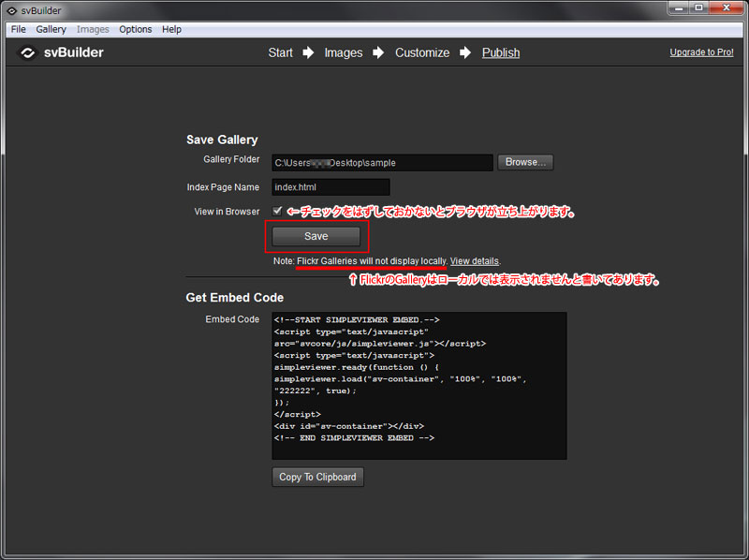This screenshot has height=560, width=749.
Task: Open the Help menu
Action: 171,29
